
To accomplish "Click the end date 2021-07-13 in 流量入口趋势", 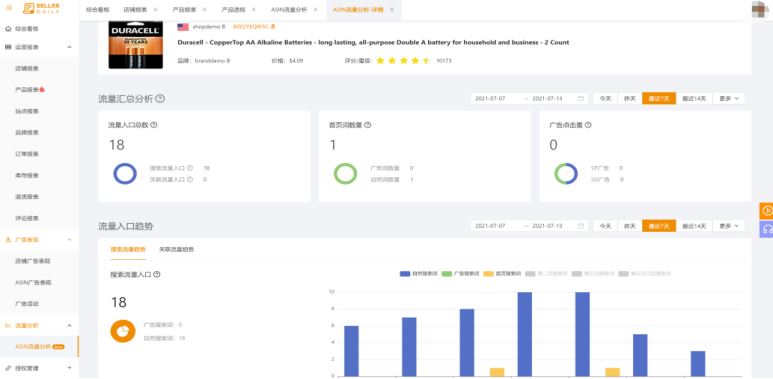I will (x=547, y=226).
